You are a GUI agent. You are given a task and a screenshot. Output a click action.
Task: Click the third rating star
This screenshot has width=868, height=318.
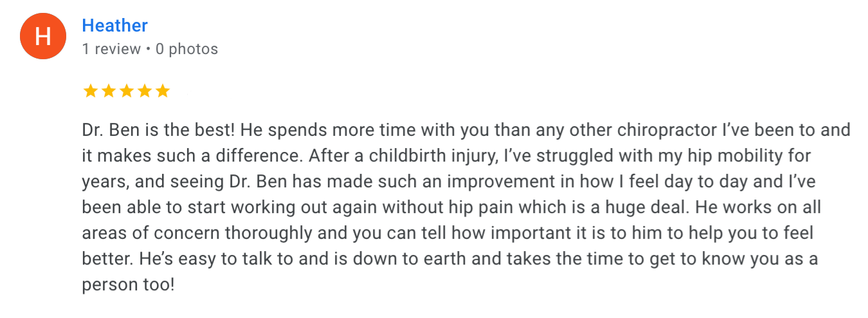click(127, 91)
